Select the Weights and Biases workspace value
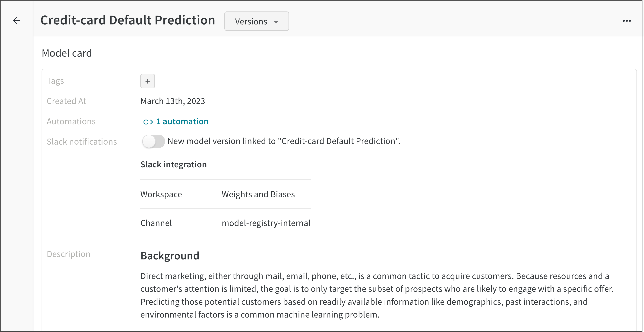The height and width of the screenshot is (332, 644). 258,194
